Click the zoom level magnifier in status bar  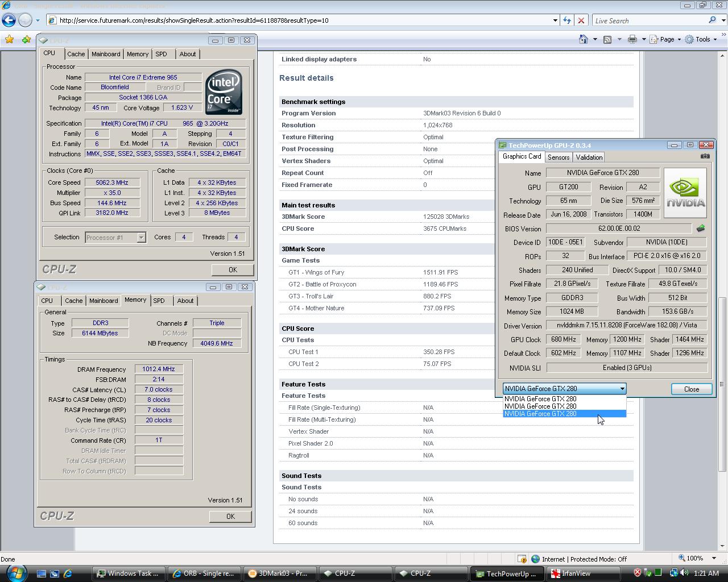[682, 558]
